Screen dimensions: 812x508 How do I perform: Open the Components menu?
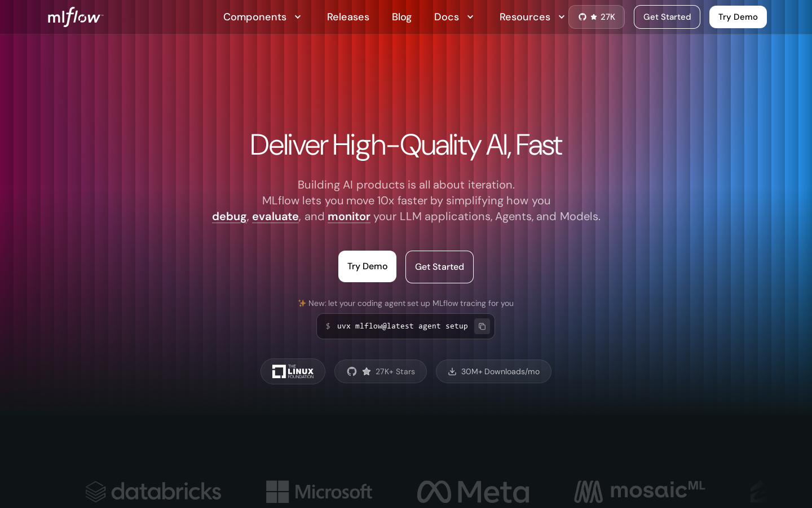pyautogui.click(x=255, y=17)
